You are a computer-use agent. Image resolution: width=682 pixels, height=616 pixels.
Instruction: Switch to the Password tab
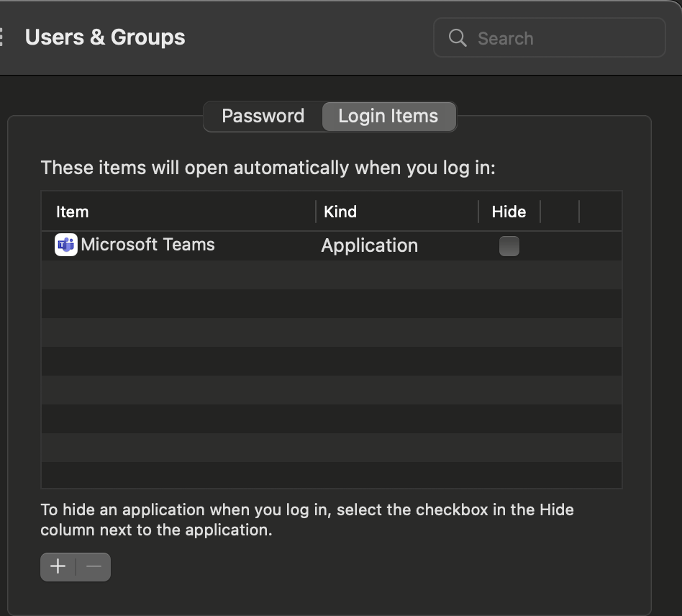(x=263, y=117)
